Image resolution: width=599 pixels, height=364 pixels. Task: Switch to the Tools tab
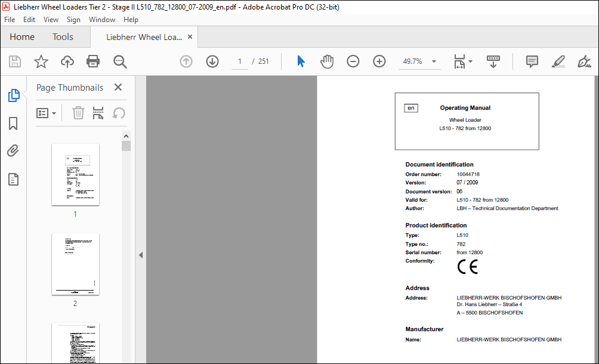click(63, 36)
